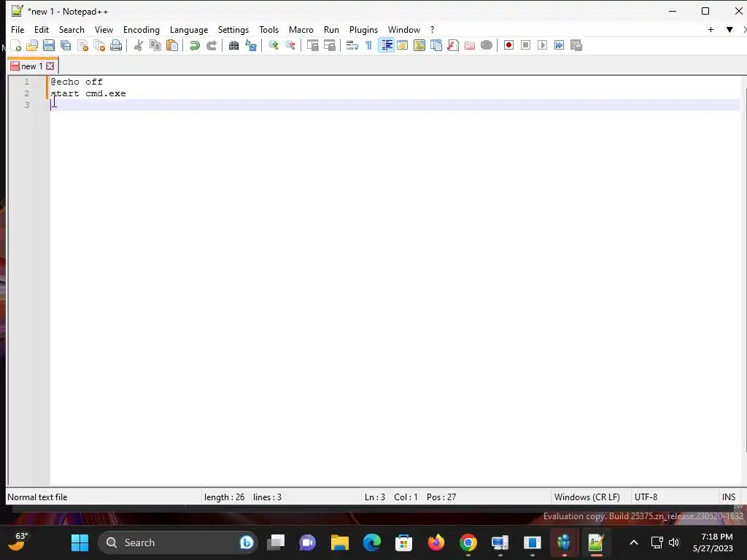Open the Settings menu
The height and width of the screenshot is (560, 747).
[x=233, y=29]
